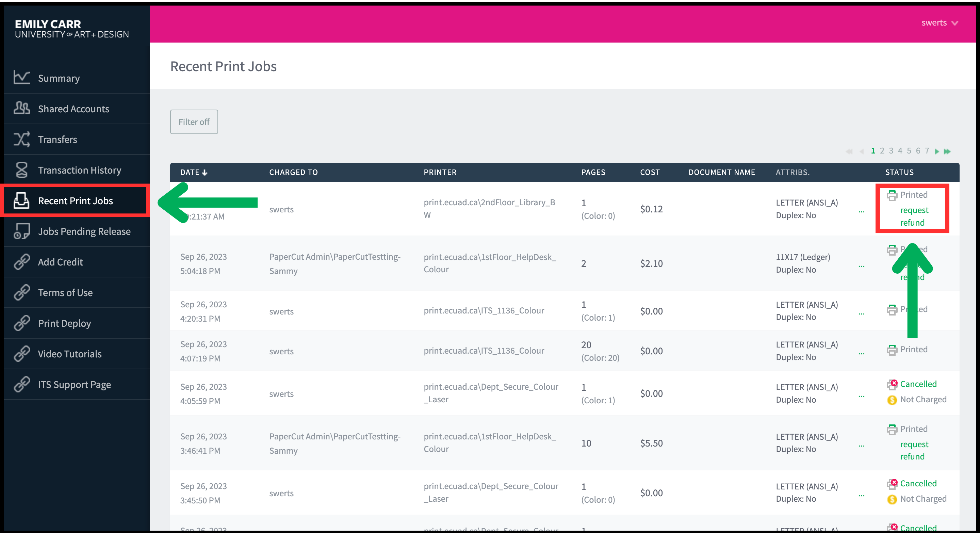Open the ITS Support Page link
Viewport: 980px width, 533px height.
[74, 384]
